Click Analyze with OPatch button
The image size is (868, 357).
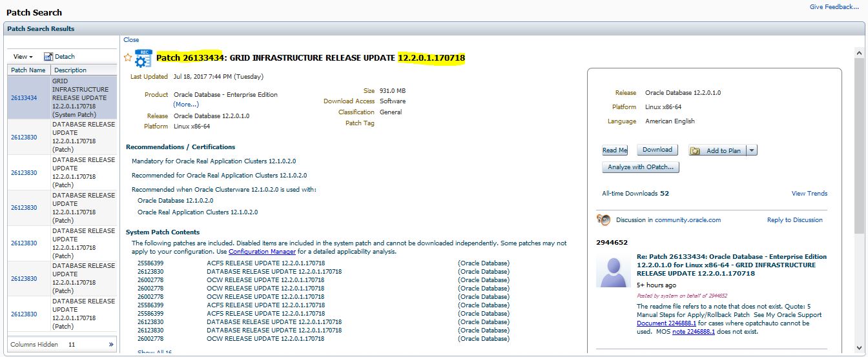tap(641, 167)
